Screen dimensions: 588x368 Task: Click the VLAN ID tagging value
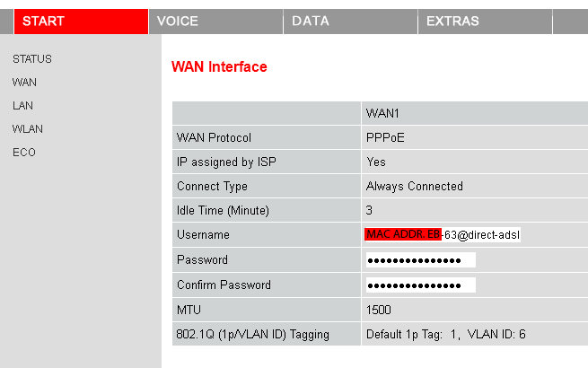click(x=445, y=335)
